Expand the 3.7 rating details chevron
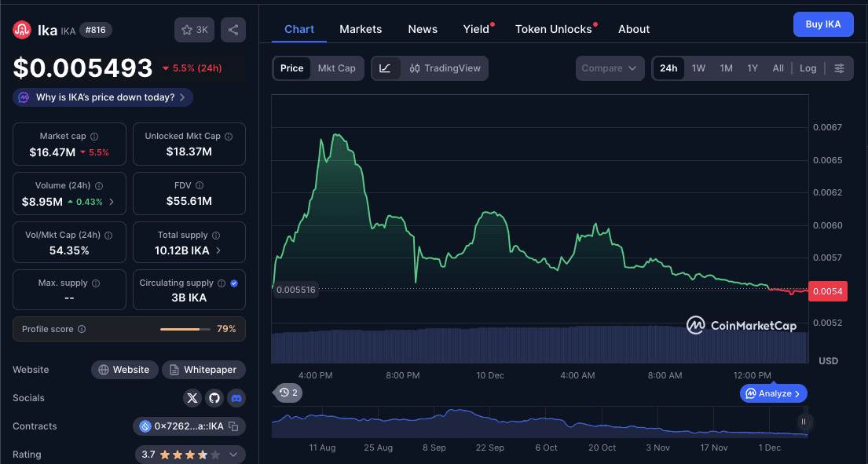 click(233, 454)
